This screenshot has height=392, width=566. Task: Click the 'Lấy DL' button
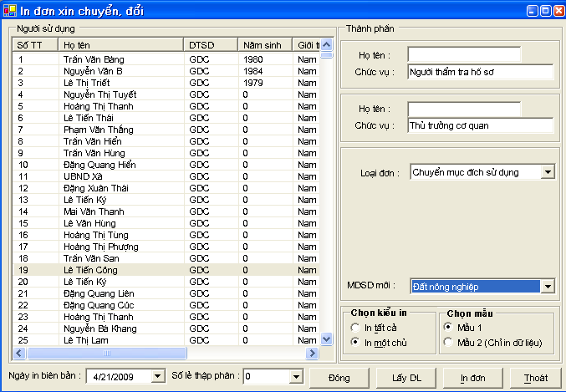pos(407,378)
